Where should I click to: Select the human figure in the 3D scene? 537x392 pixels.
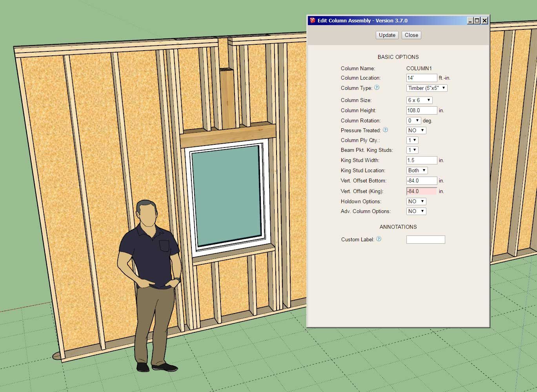[149, 286]
